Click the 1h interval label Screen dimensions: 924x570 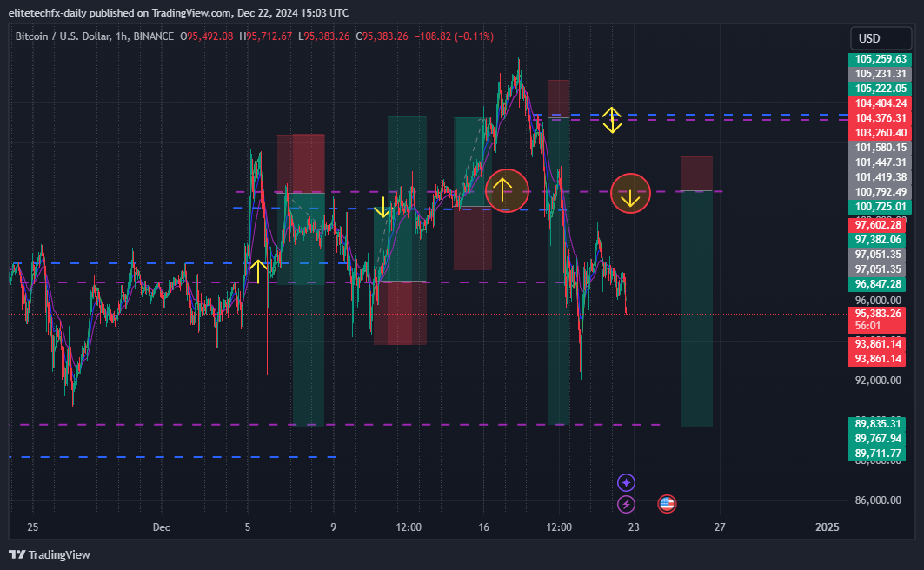(122, 36)
